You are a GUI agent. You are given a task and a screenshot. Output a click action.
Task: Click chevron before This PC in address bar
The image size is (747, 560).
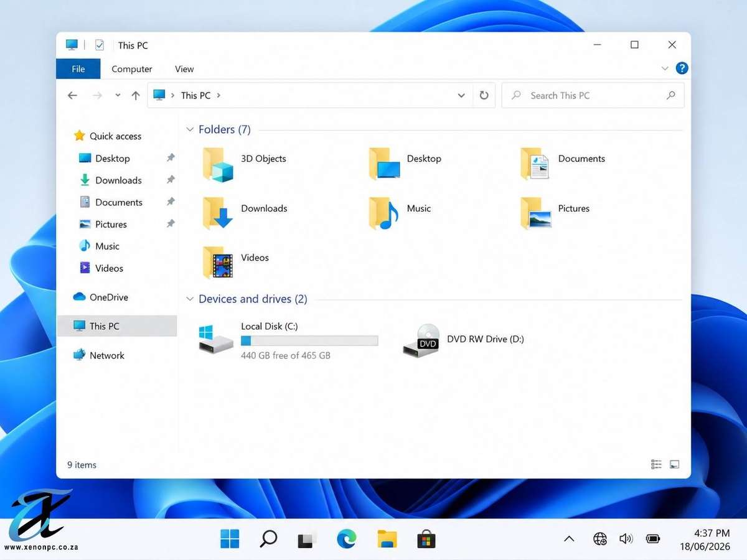(x=172, y=95)
